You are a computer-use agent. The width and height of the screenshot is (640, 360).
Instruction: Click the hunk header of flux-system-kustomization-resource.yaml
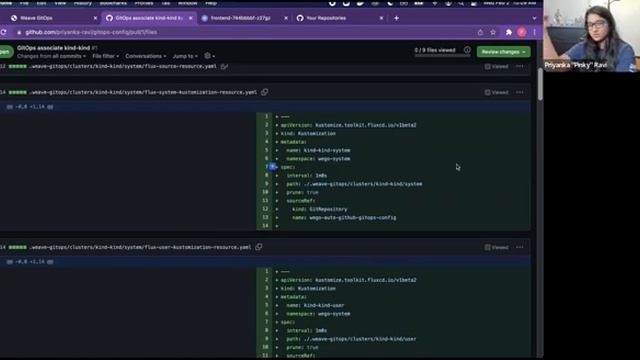(x=265, y=107)
